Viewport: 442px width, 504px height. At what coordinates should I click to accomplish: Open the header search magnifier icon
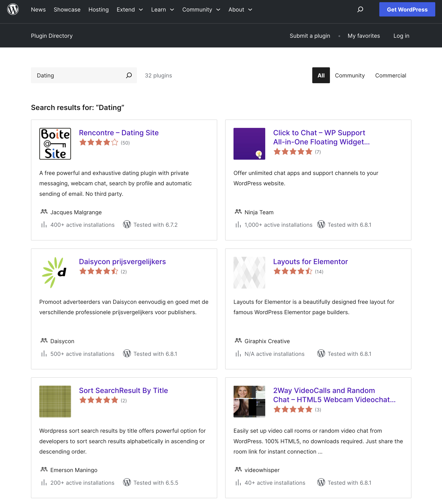click(x=360, y=9)
